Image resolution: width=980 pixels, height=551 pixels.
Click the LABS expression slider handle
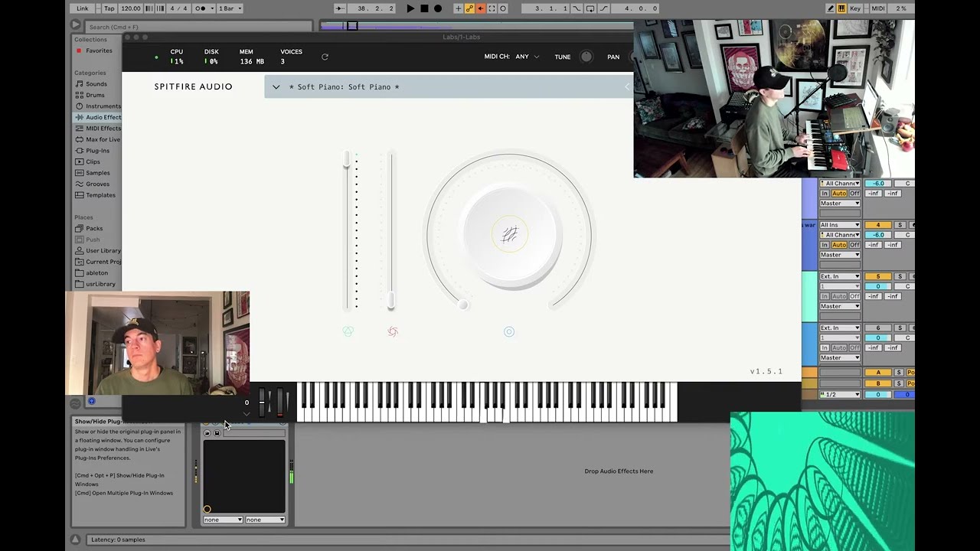[347, 158]
